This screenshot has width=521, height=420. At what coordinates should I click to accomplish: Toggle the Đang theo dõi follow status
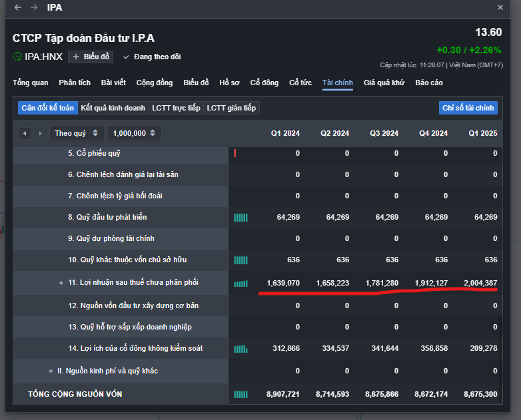[152, 57]
